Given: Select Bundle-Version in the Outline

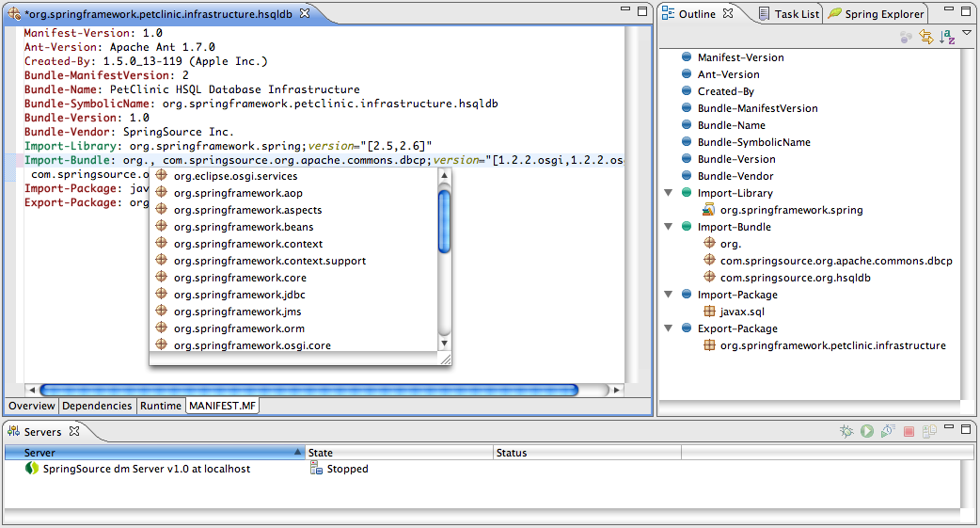Looking at the screenshot, I should (736, 159).
